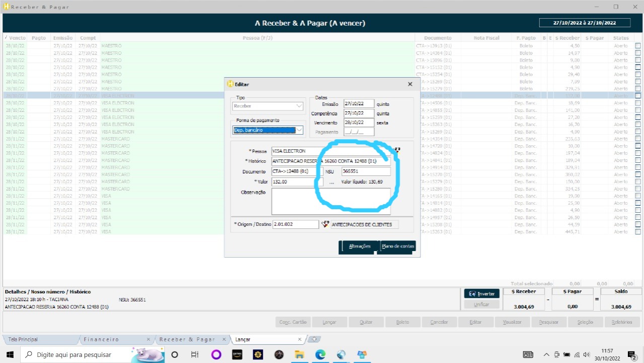Click the new tab icon after Lançar
Image resolution: width=644 pixels, height=363 pixels.
313,339
